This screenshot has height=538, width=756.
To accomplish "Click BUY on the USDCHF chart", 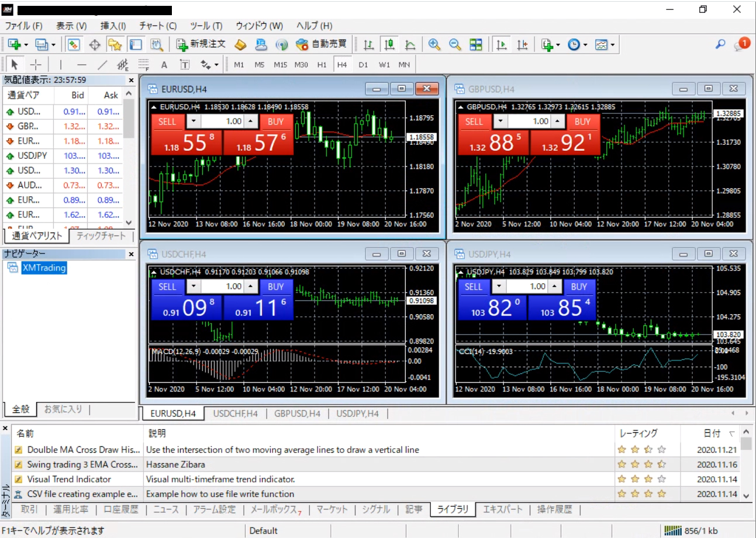I will (276, 286).
